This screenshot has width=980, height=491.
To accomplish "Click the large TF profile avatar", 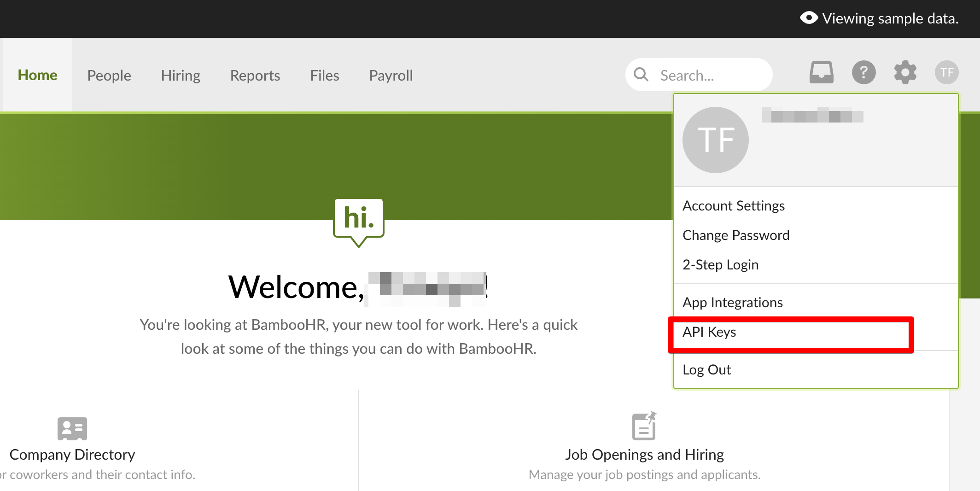I will point(715,140).
